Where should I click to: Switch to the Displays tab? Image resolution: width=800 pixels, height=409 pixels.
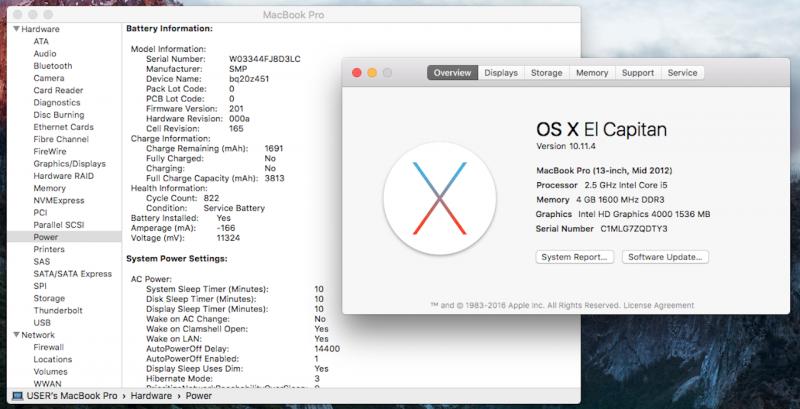pos(501,73)
